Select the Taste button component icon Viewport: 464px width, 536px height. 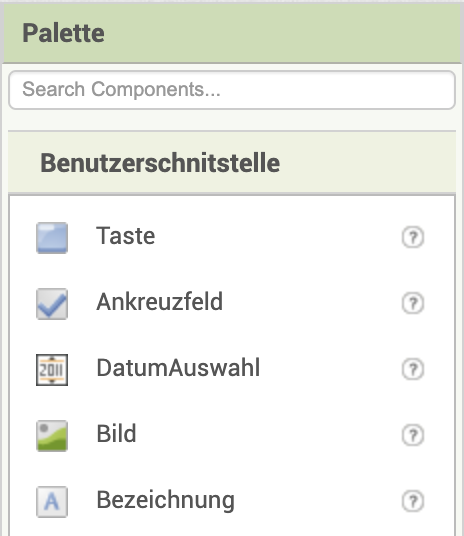[52, 238]
